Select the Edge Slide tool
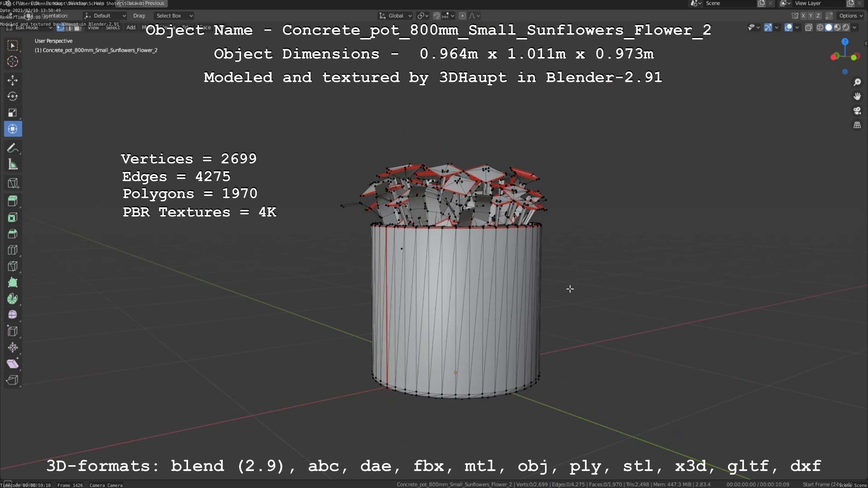The image size is (868, 488). tap(13, 331)
